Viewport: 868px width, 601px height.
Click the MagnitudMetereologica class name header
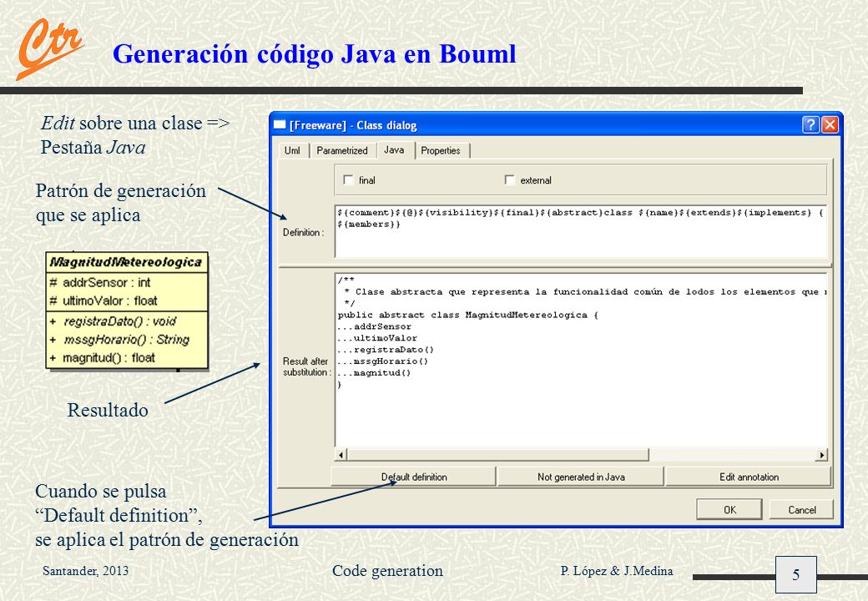(126, 262)
